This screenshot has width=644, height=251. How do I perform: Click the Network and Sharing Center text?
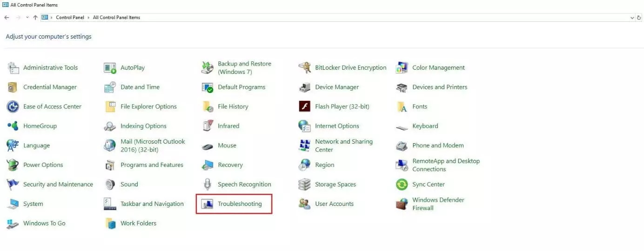(x=344, y=145)
